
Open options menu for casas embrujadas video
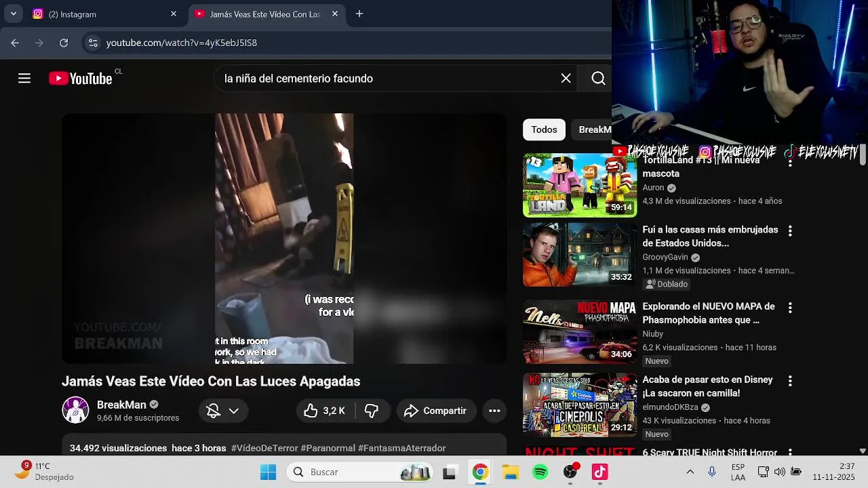point(790,231)
